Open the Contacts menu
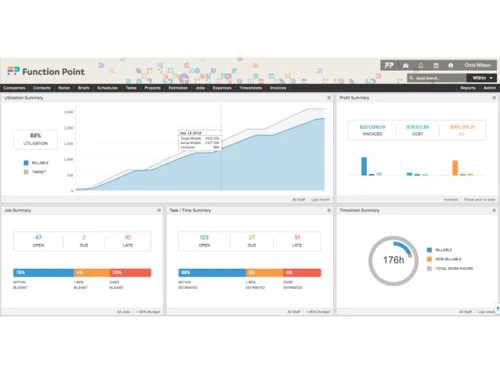 point(42,88)
